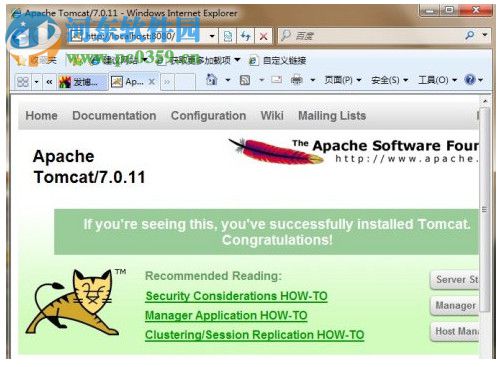This screenshot has width=501, height=367.
Task: Open the search provider dropdown arrow
Action: pyautogui.click(x=485, y=35)
